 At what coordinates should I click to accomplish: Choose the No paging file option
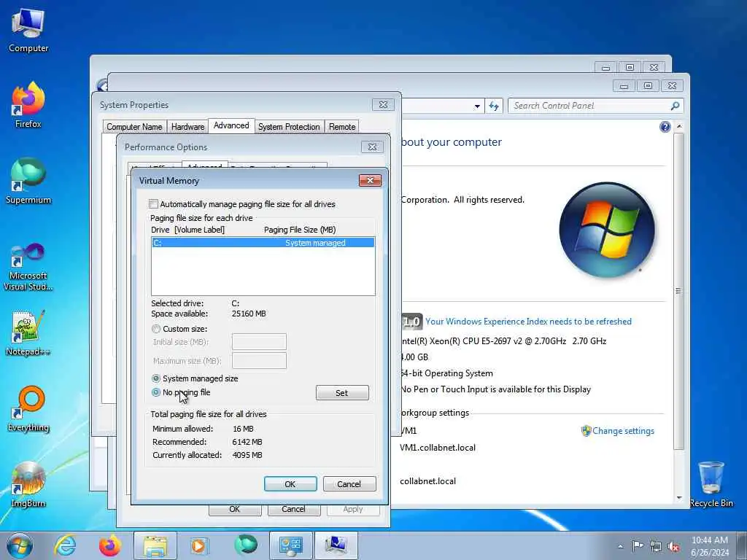(156, 392)
